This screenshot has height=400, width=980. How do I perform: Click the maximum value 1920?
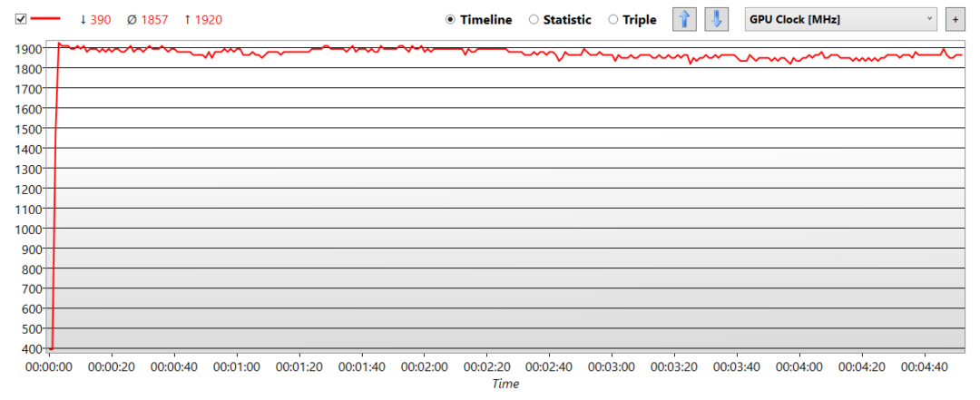[209, 20]
